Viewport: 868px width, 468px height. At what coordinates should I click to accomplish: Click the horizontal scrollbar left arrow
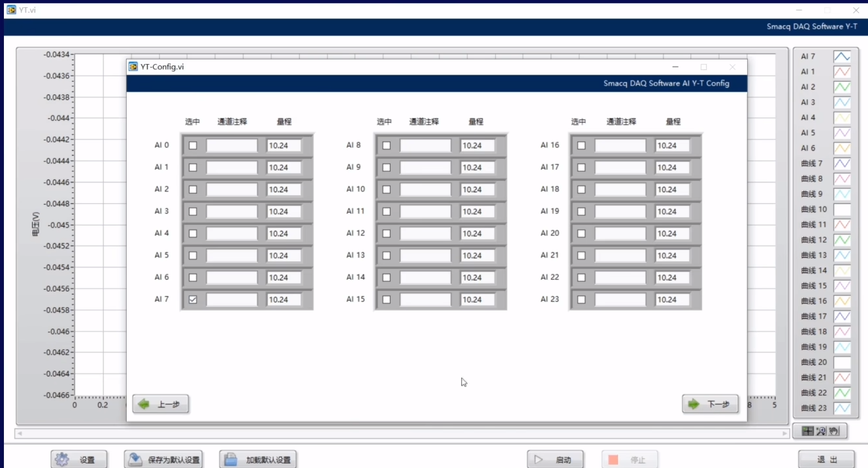pos(19,433)
